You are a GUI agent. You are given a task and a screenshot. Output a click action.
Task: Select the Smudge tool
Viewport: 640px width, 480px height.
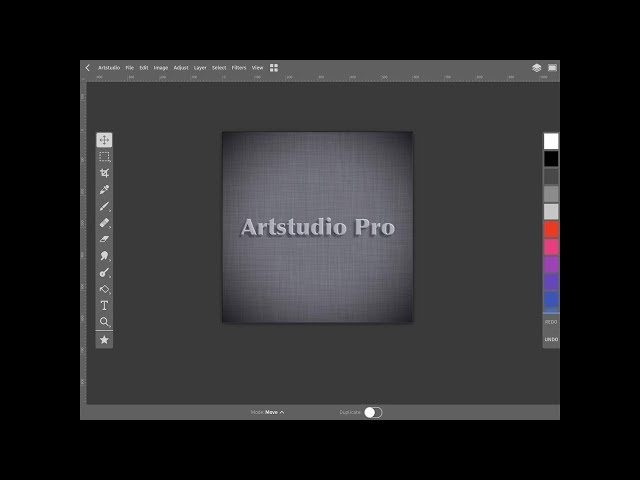(x=104, y=256)
